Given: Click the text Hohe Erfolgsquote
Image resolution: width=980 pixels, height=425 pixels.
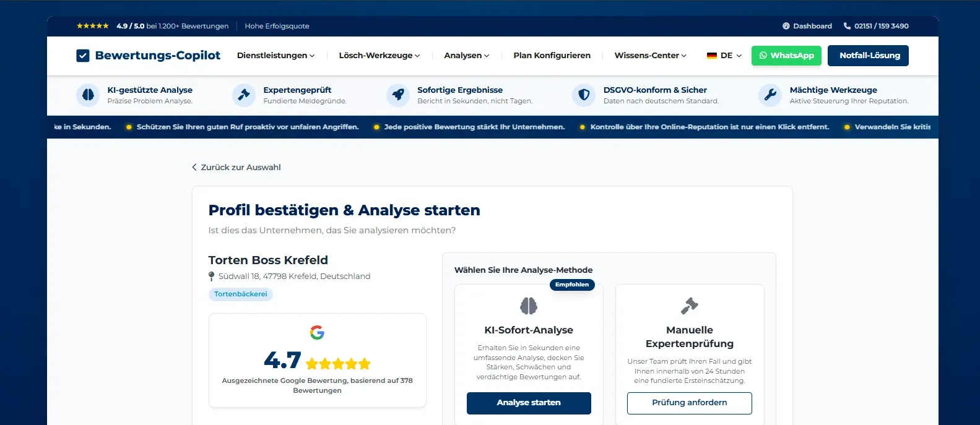Looking at the screenshot, I should pos(277,26).
